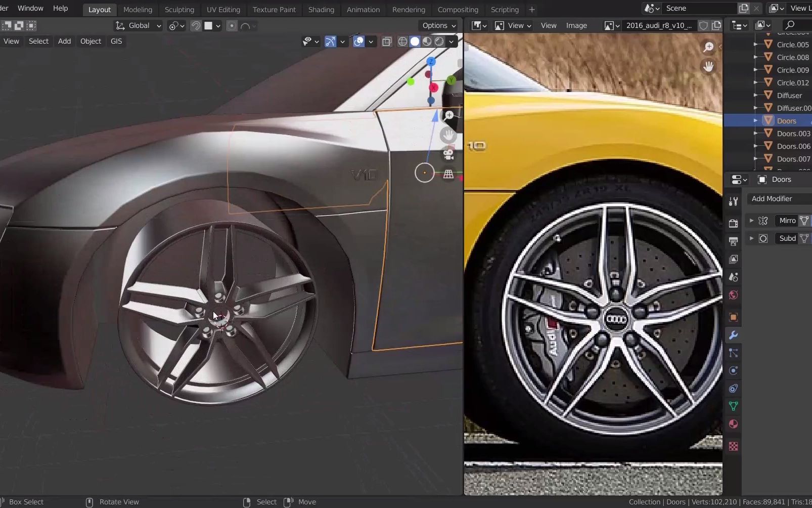This screenshot has width=812, height=508.
Task: Toggle proportional editing button
Action: (x=232, y=25)
